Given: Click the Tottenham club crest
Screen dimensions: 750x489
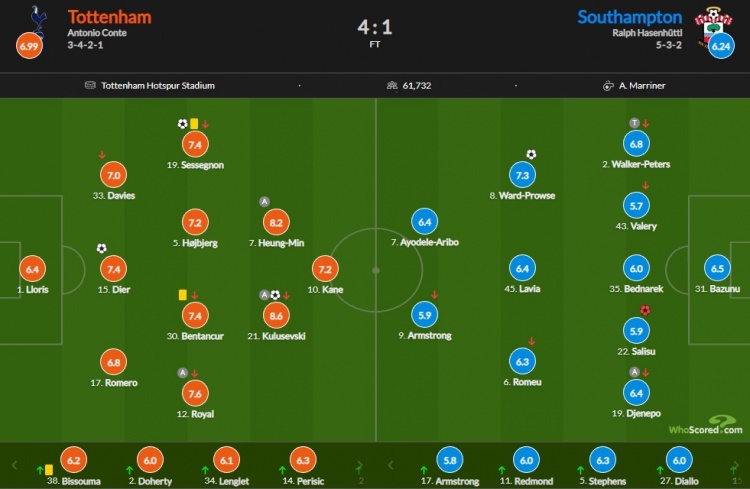Looking at the screenshot, I should tap(39, 17).
